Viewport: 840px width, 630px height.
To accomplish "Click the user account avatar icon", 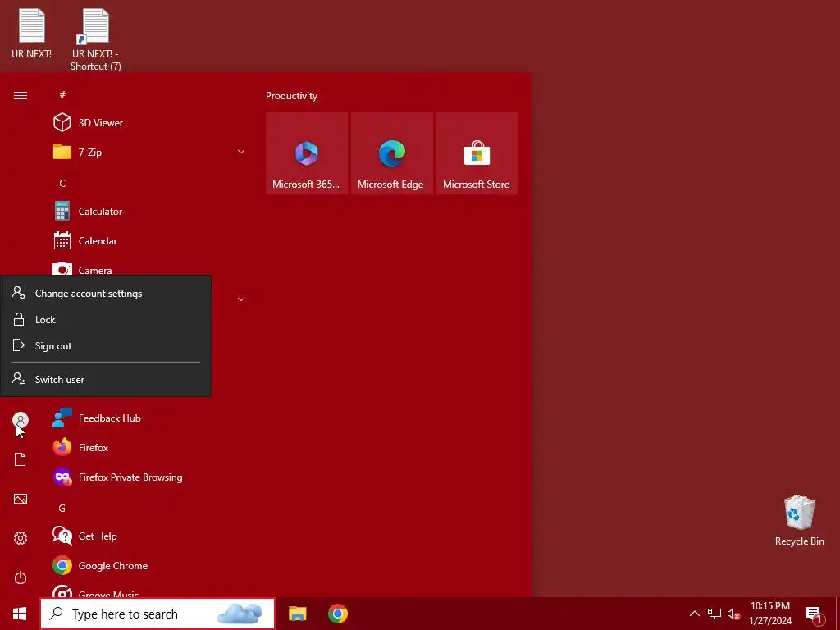I will click(21, 420).
